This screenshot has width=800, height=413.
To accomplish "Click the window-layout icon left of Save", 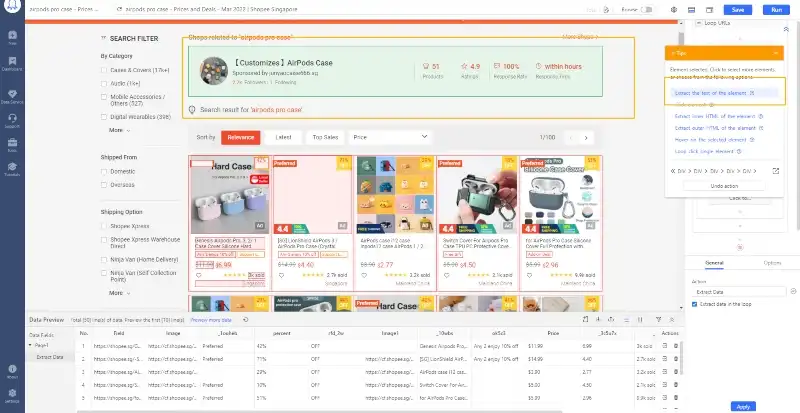I will [x=709, y=10].
